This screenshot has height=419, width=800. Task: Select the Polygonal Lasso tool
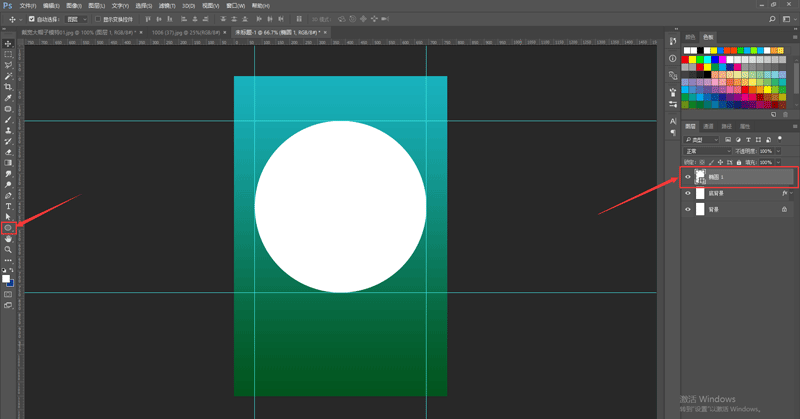[x=8, y=65]
